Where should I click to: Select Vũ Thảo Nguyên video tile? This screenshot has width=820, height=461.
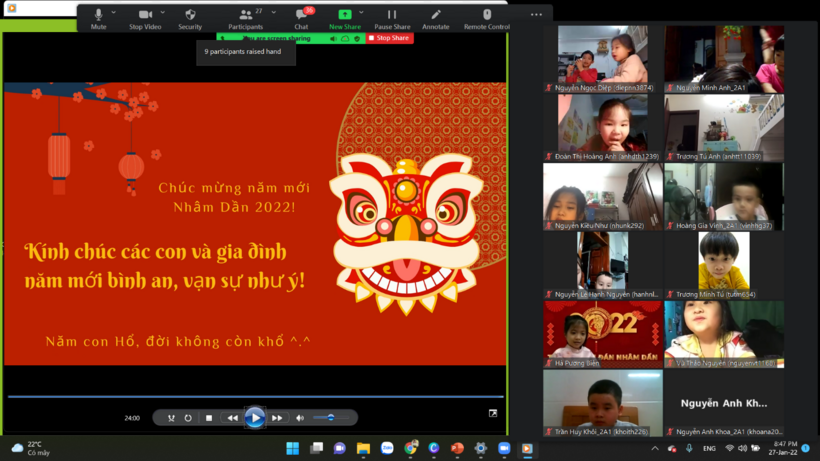coord(724,335)
